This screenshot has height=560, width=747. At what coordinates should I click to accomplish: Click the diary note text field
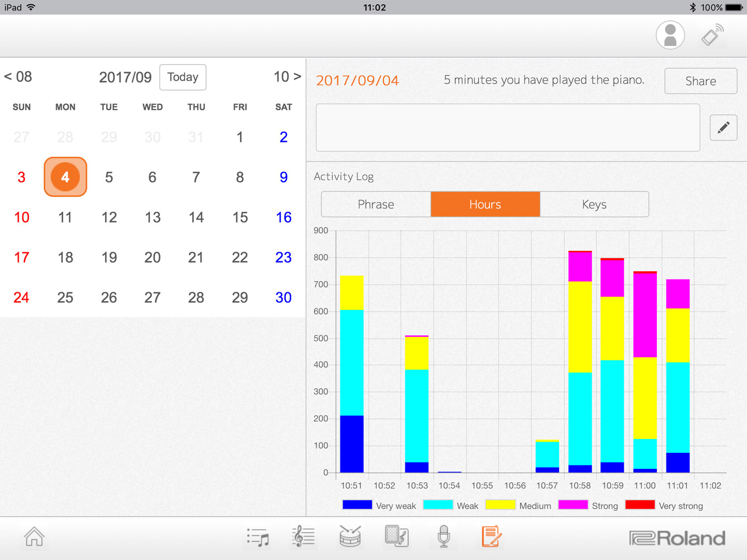[508, 127]
